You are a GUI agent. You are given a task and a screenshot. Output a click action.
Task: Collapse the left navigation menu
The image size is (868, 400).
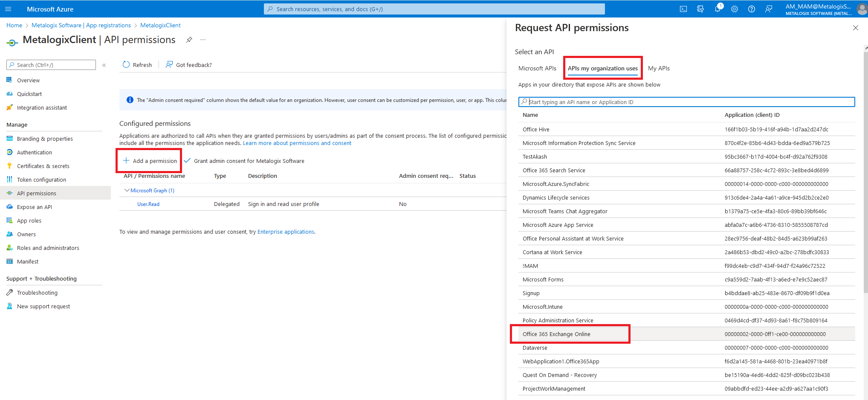point(104,65)
